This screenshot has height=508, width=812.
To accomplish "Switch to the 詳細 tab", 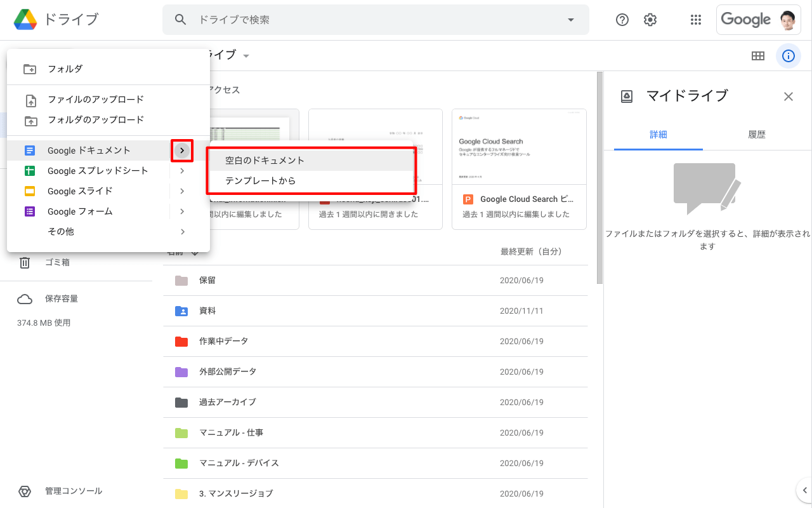I will [x=658, y=135].
